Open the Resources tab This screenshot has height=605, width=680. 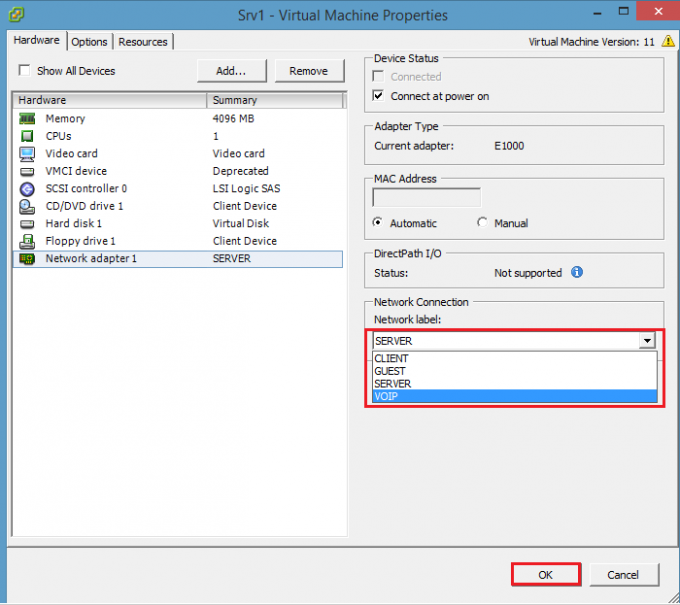(142, 42)
